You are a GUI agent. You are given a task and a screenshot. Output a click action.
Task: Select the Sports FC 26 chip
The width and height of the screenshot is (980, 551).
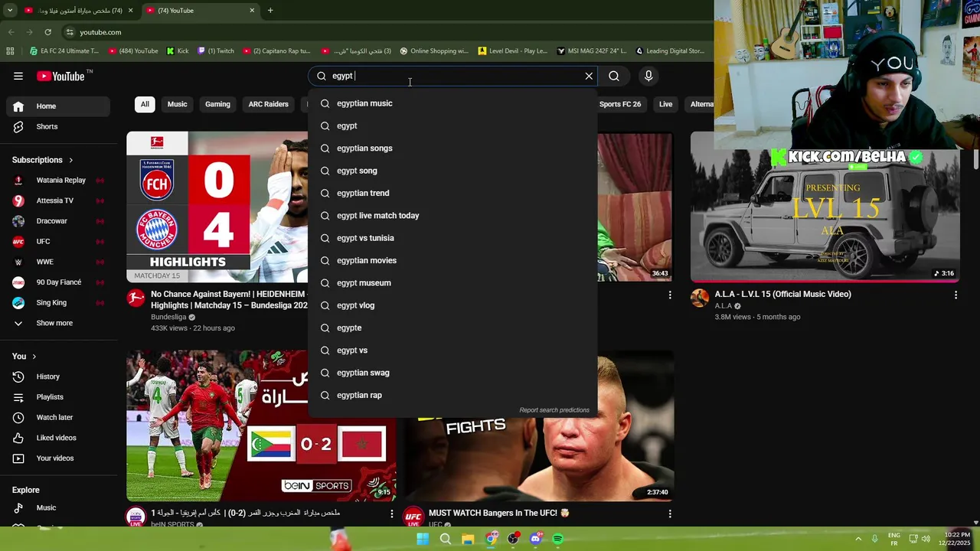point(620,104)
